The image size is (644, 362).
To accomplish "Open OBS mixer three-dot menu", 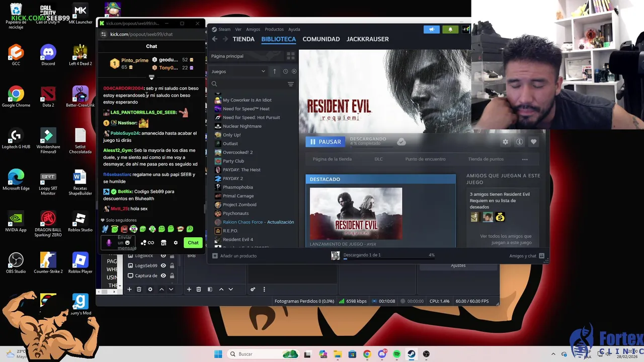I will pos(264,289).
